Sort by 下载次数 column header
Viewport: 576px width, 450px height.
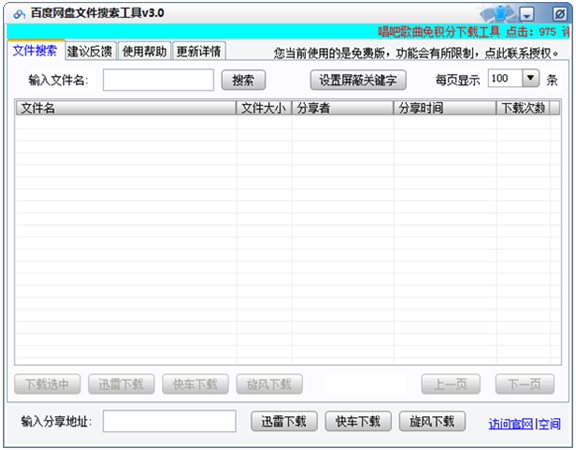click(x=523, y=108)
